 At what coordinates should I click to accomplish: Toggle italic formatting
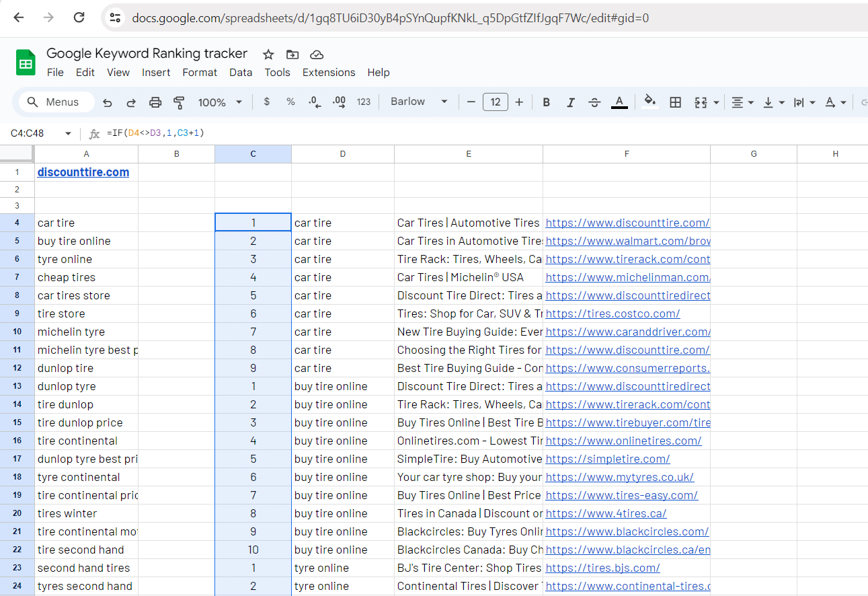coord(571,102)
